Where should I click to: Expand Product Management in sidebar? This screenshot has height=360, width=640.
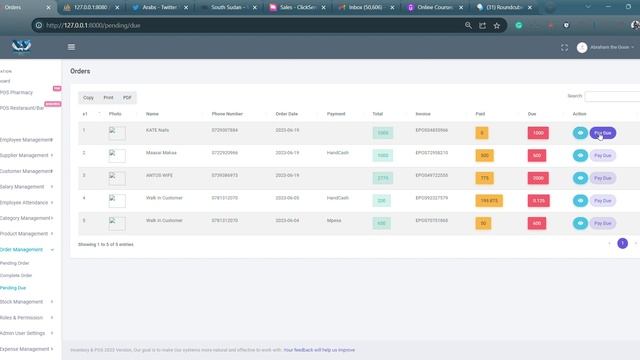pos(27,233)
